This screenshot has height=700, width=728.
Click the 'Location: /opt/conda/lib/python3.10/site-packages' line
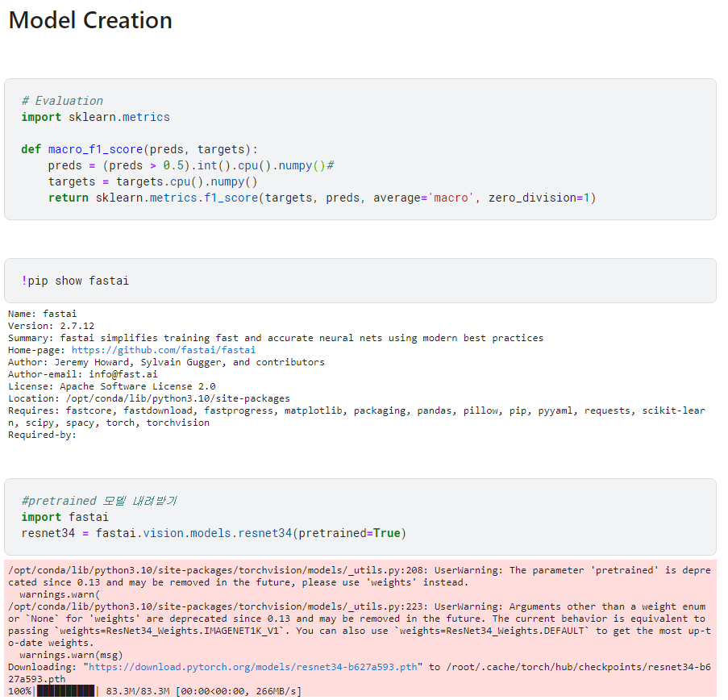tap(149, 398)
